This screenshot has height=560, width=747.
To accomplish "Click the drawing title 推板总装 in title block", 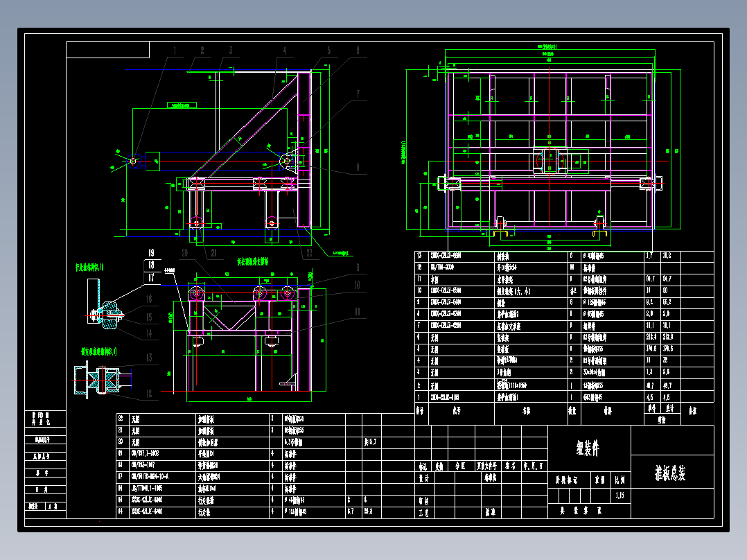I will 669,474.
